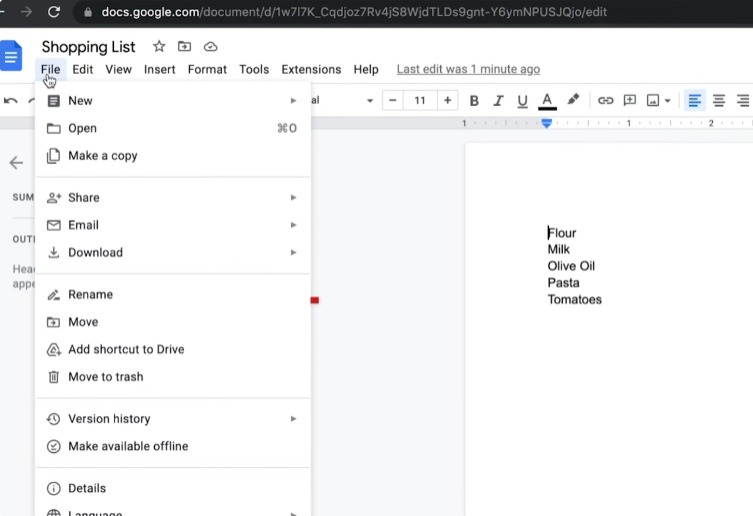753x516 pixels.
Task: Expand the Email submenu
Action: [x=172, y=225]
